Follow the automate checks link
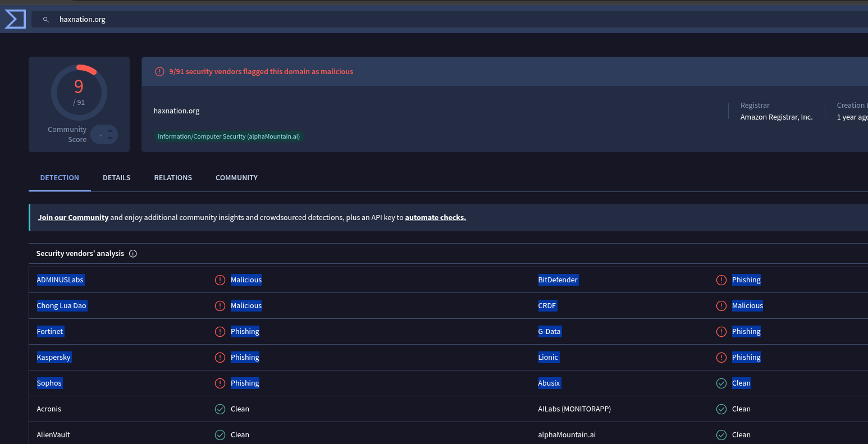Image resolution: width=868 pixels, height=444 pixels. pyautogui.click(x=435, y=217)
